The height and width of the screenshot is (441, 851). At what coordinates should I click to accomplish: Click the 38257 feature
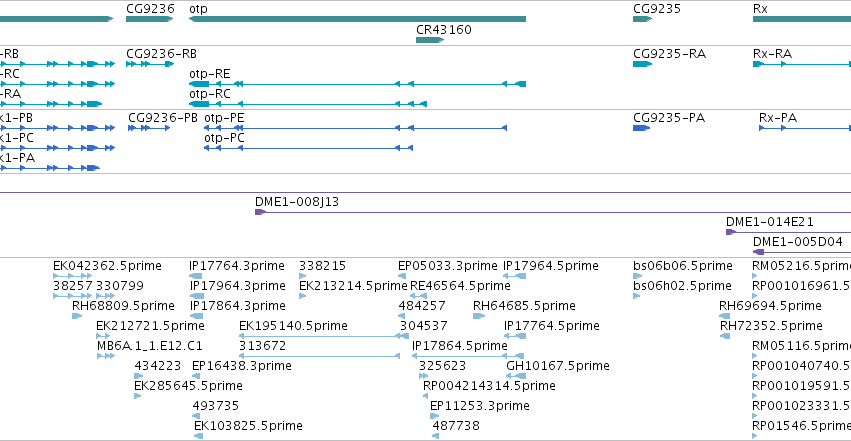73,296
